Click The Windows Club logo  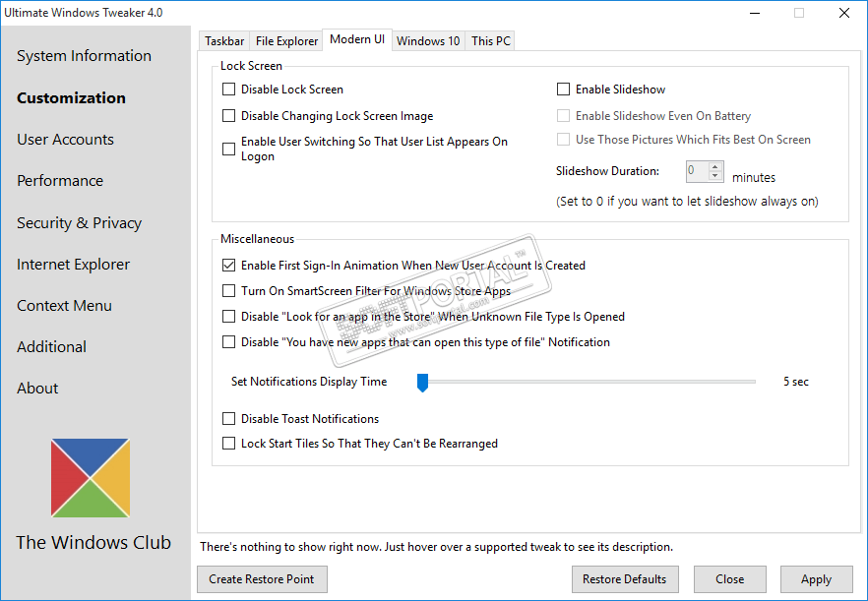tap(91, 478)
